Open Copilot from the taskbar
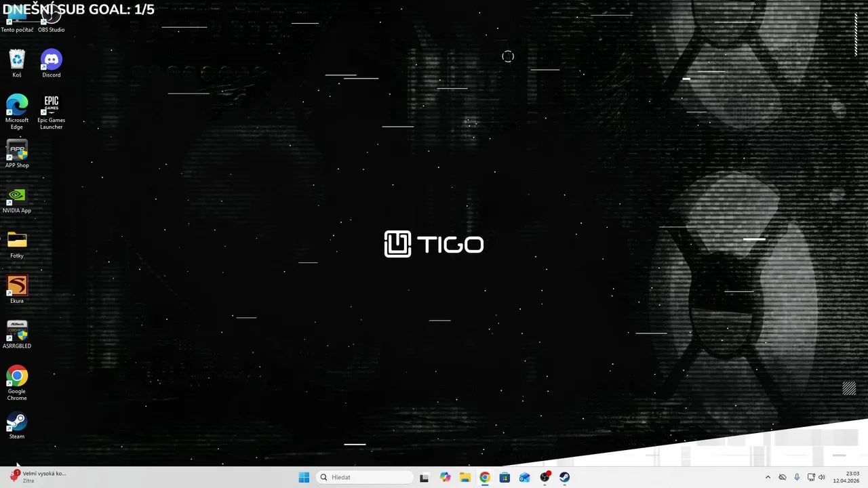 pyautogui.click(x=445, y=477)
